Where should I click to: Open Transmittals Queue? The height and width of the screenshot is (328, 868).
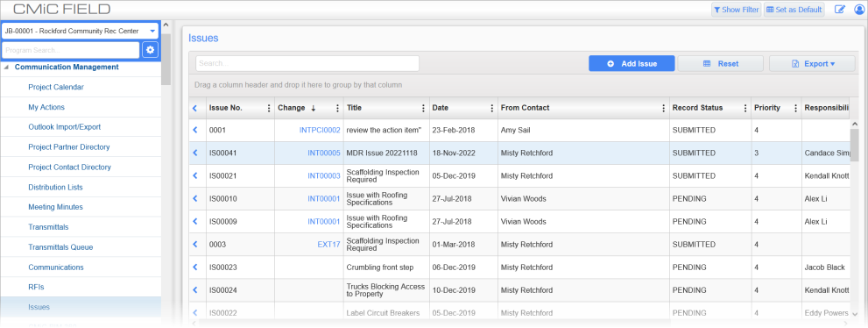click(x=60, y=247)
